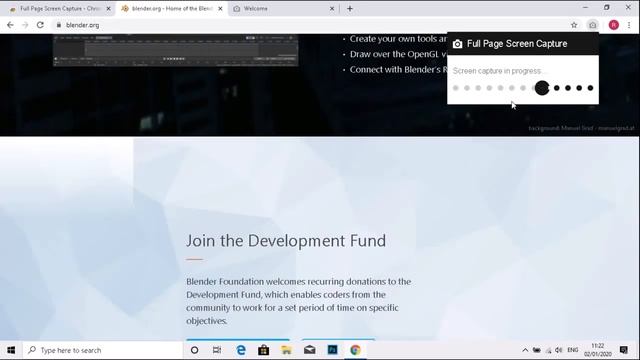Click the Join the Development Fund heading
The width and height of the screenshot is (640, 360).
pyautogui.click(x=286, y=241)
